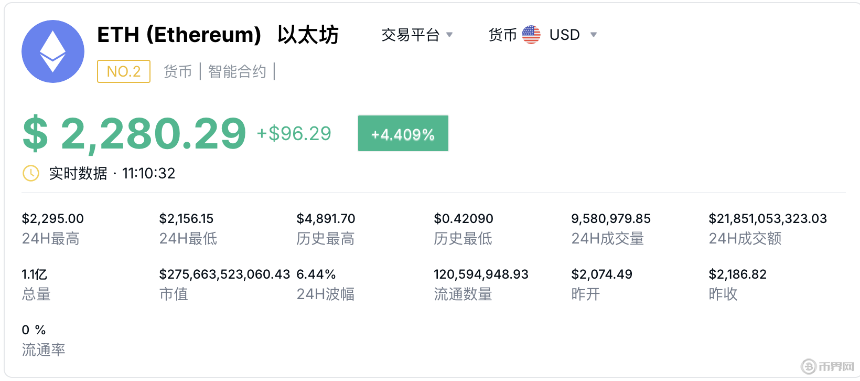
Task: Click the clock icon beside 实时数据
Action: coord(31,173)
